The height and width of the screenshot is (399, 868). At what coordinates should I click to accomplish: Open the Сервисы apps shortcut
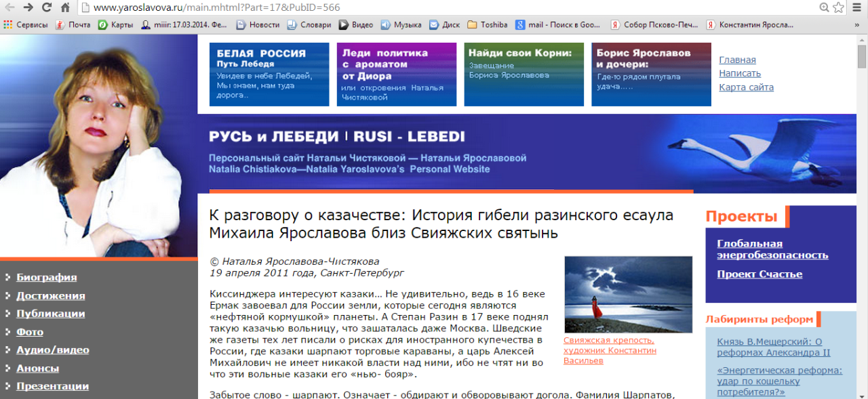(26, 24)
